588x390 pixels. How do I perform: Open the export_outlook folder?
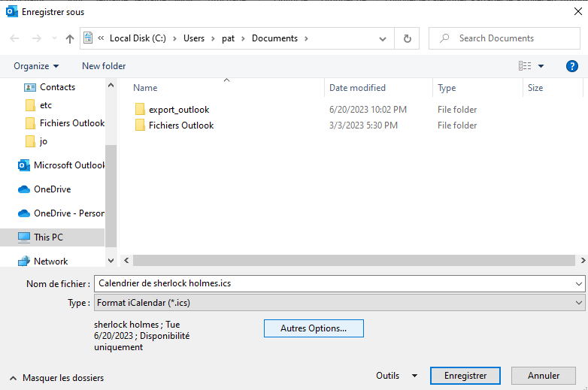(x=179, y=110)
